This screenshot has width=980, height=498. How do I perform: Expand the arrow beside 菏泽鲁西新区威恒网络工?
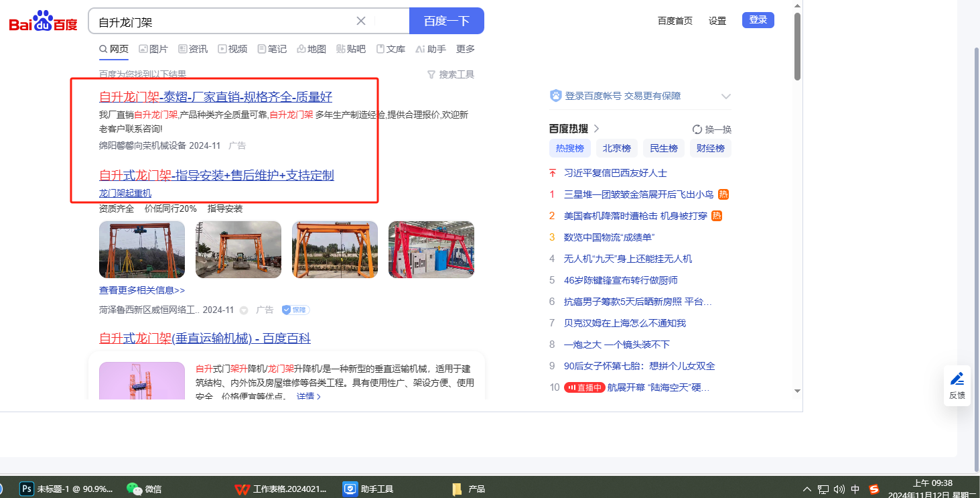244,310
